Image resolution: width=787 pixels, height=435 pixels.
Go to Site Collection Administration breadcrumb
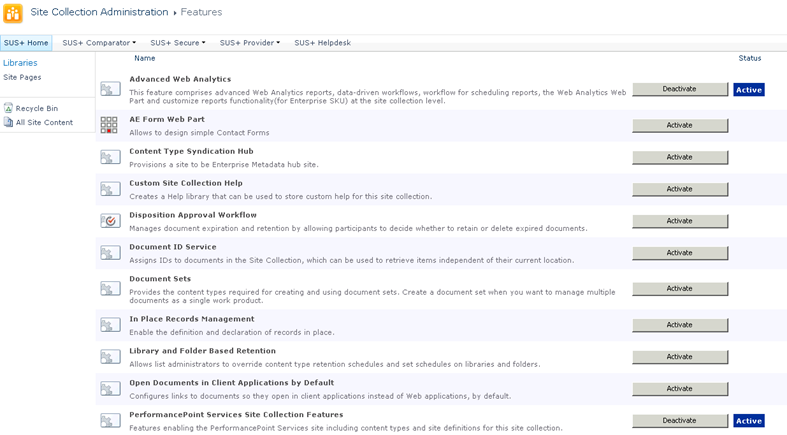point(99,12)
